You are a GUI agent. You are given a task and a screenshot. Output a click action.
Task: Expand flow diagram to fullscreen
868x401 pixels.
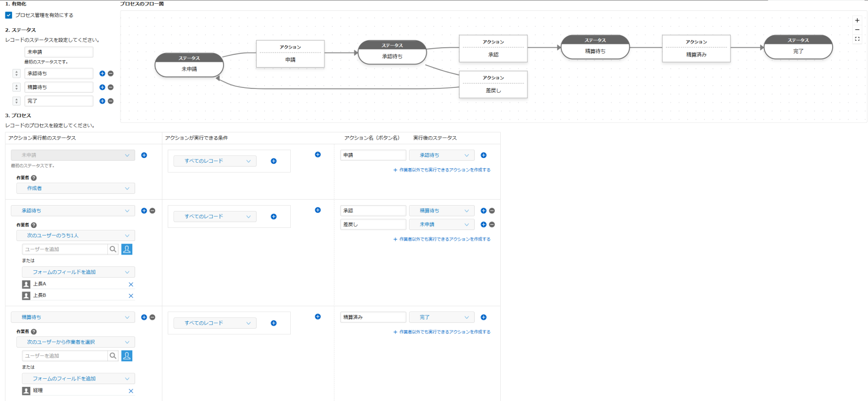[x=857, y=39]
